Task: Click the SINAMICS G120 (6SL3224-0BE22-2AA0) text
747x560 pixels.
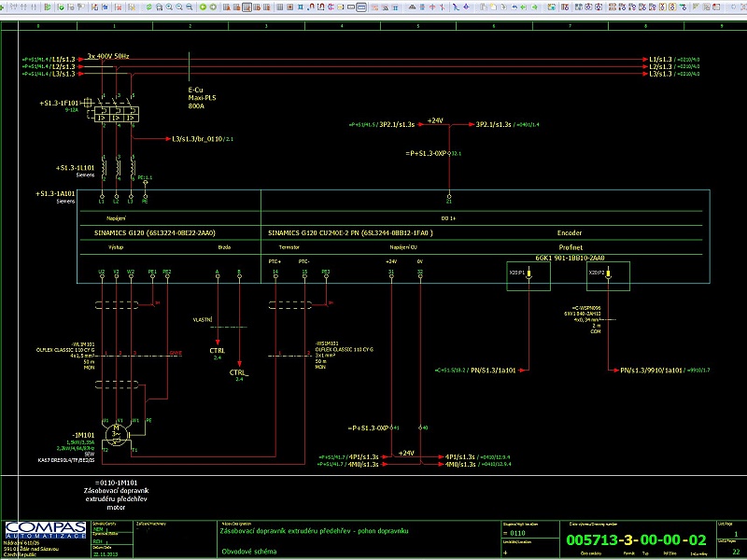Action: pyautogui.click(x=155, y=232)
